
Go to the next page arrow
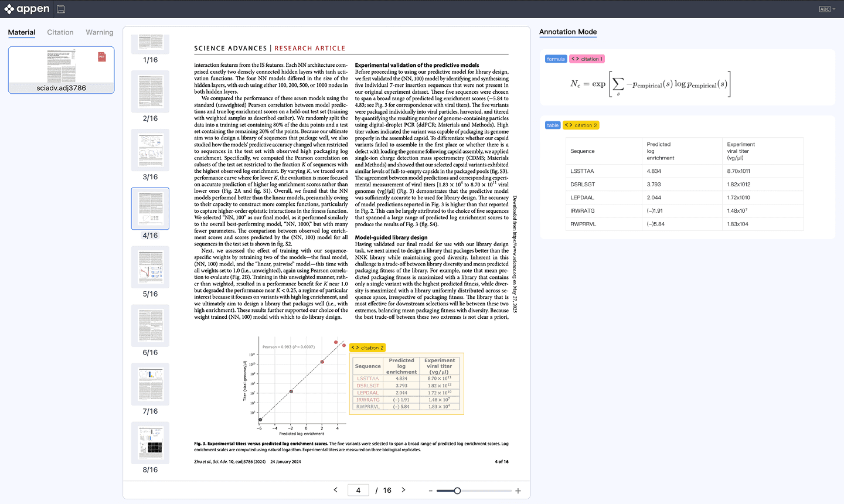click(403, 490)
